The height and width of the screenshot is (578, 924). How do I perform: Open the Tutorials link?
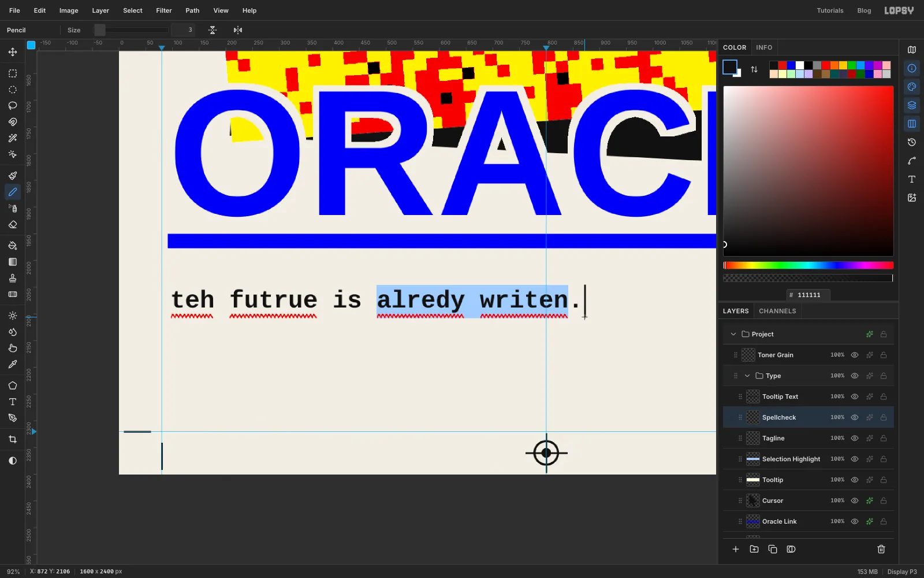pyautogui.click(x=830, y=10)
